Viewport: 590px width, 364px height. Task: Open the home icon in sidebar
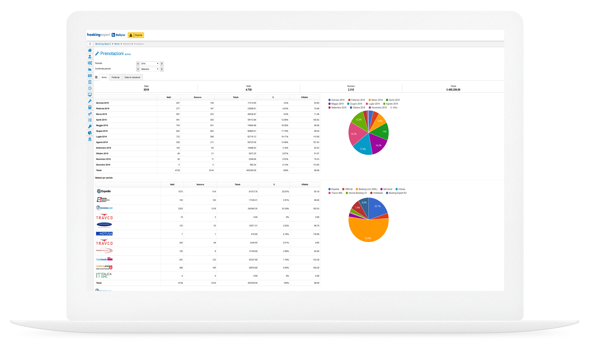point(90,50)
